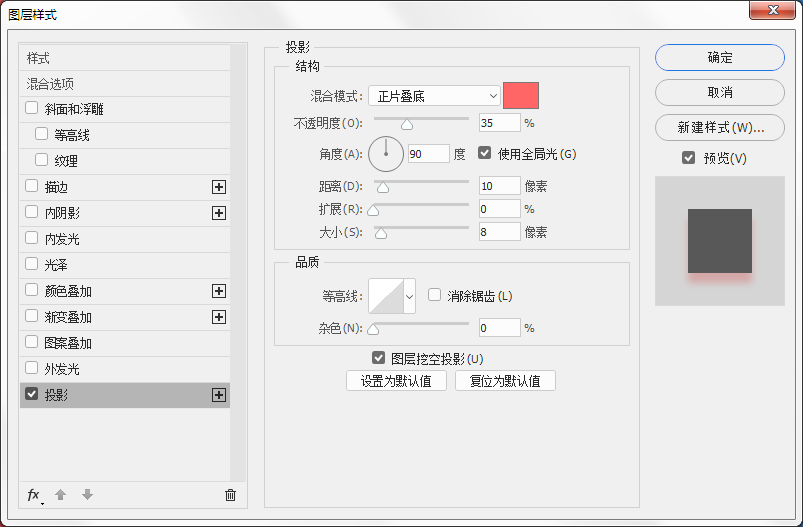
Task: Click the 杂色 slider handle
Action: pos(373,329)
